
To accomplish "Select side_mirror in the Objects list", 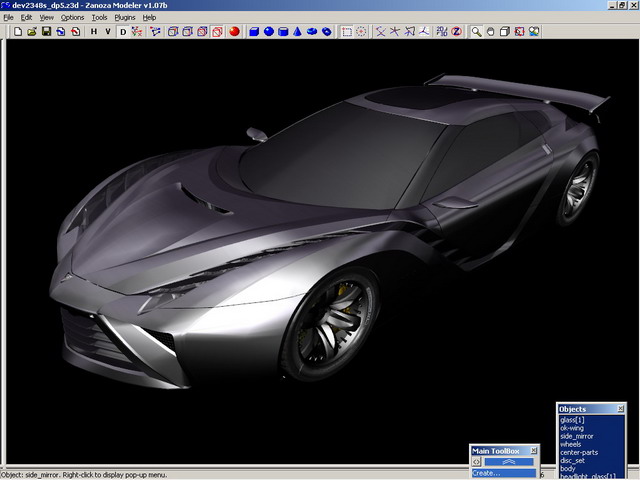I will coord(578,436).
